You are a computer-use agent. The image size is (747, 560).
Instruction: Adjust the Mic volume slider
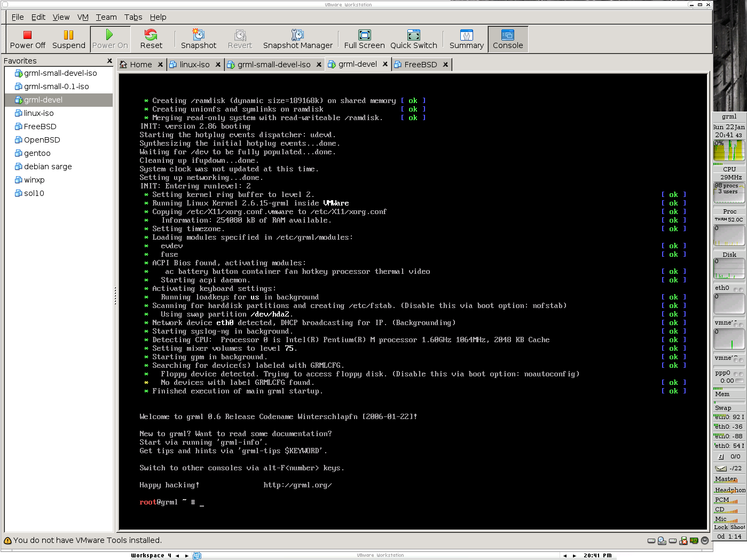coord(729,519)
